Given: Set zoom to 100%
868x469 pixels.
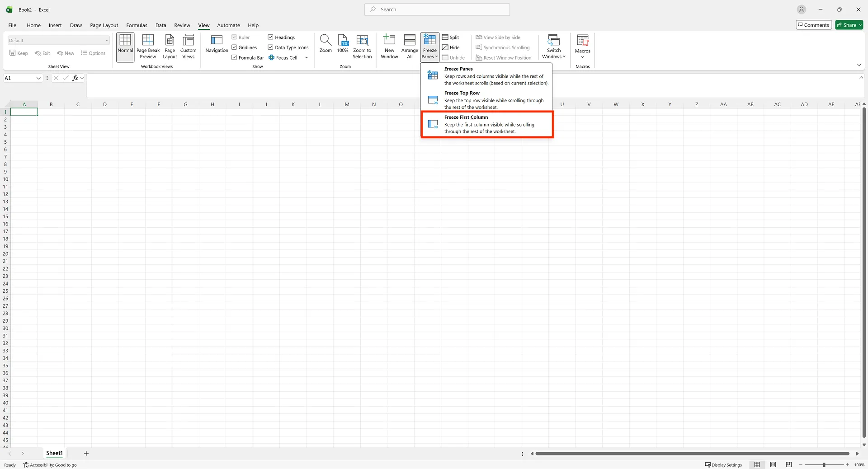Looking at the screenshot, I should [343, 47].
